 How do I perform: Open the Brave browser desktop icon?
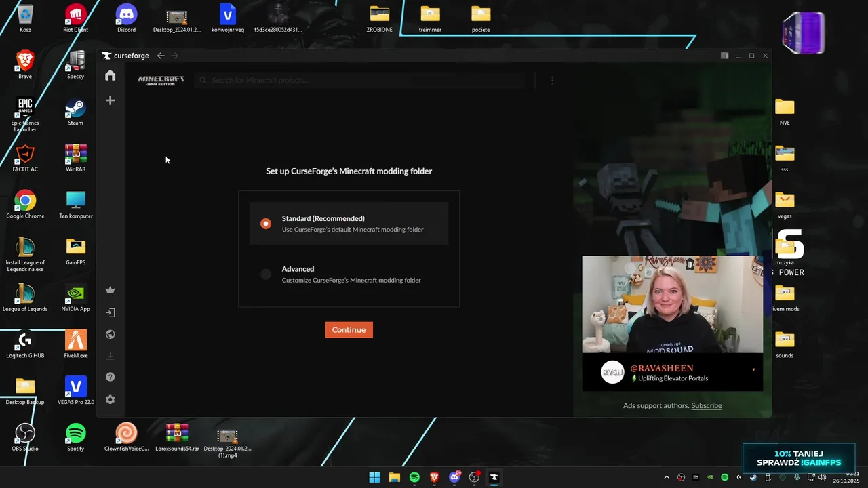tap(25, 64)
